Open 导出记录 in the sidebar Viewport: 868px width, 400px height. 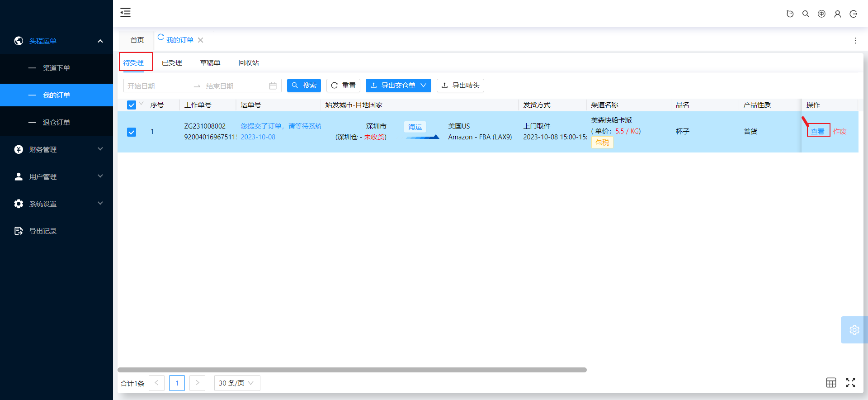pos(57,231)
